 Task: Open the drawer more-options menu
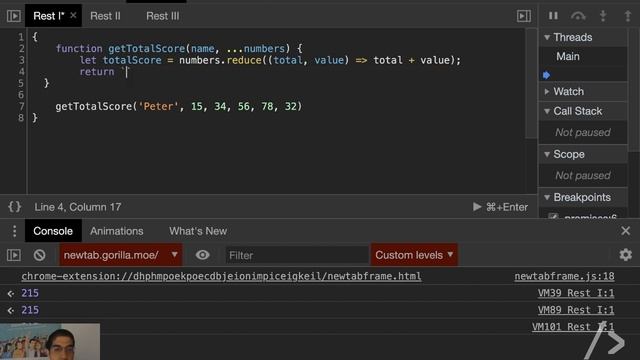(14, 231)
